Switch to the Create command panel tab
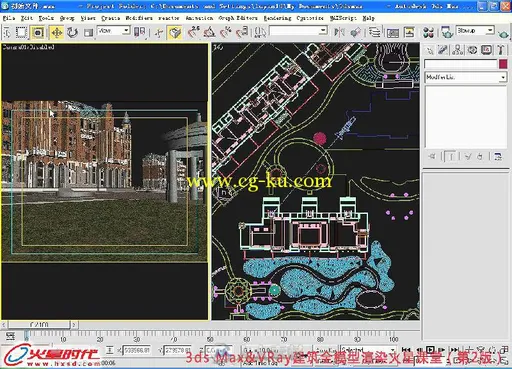Viewport: 512px width, 369px height. [x=429, y=50]
